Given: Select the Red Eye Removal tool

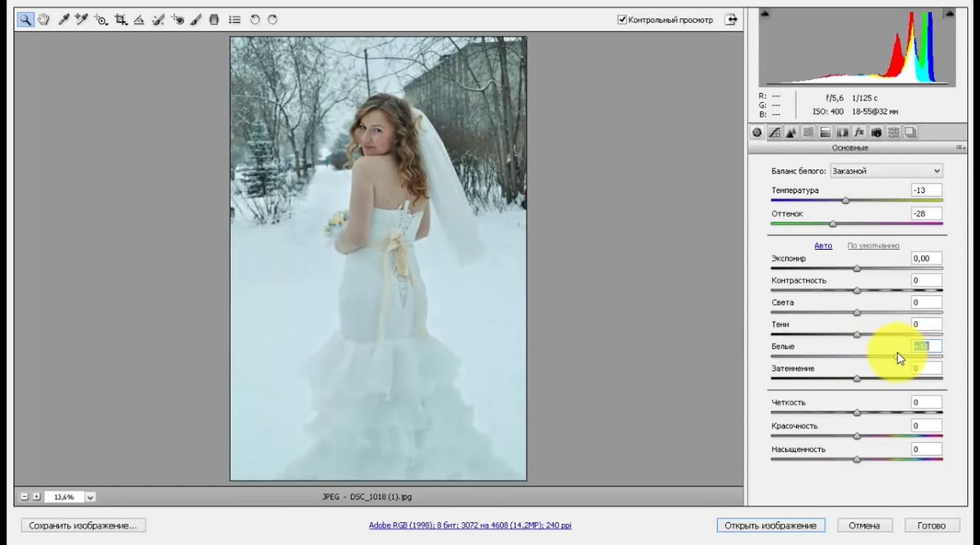Looking at the screenshot, I should click(177, 20).
